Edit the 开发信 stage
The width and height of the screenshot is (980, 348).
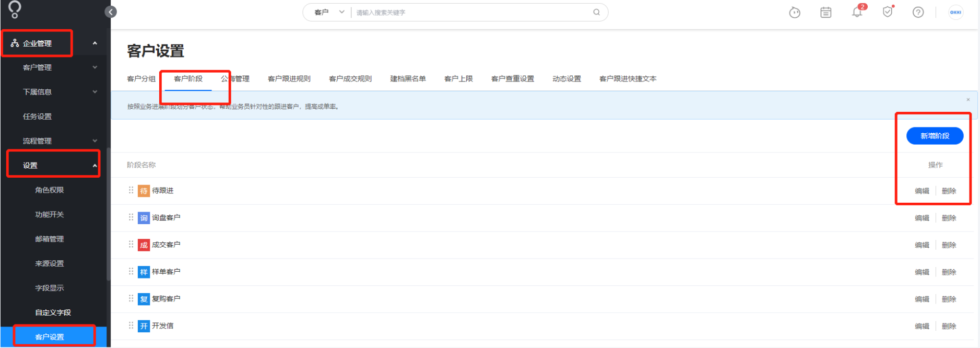(922, 326)
